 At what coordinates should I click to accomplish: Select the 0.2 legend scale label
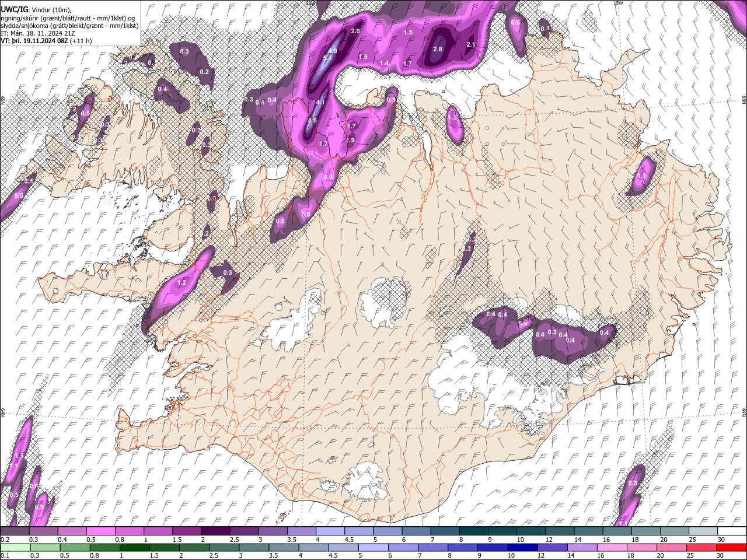[x=4, y=539]
